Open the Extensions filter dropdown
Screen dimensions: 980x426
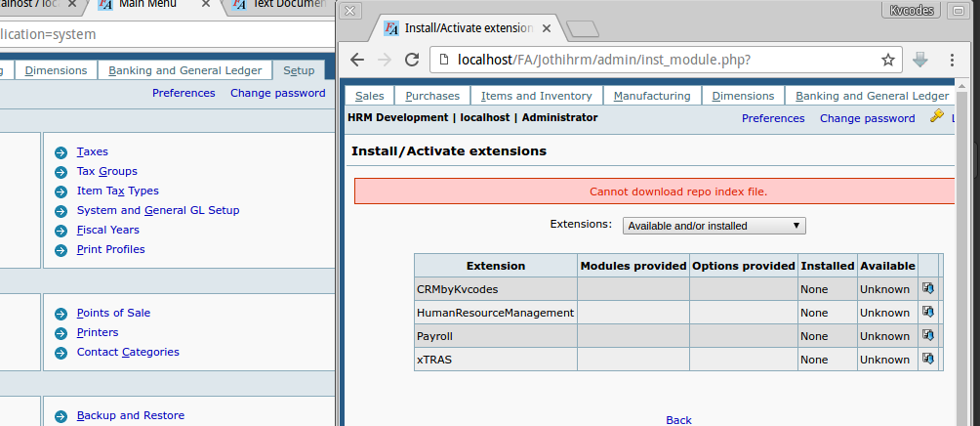(x=714, y=226)
